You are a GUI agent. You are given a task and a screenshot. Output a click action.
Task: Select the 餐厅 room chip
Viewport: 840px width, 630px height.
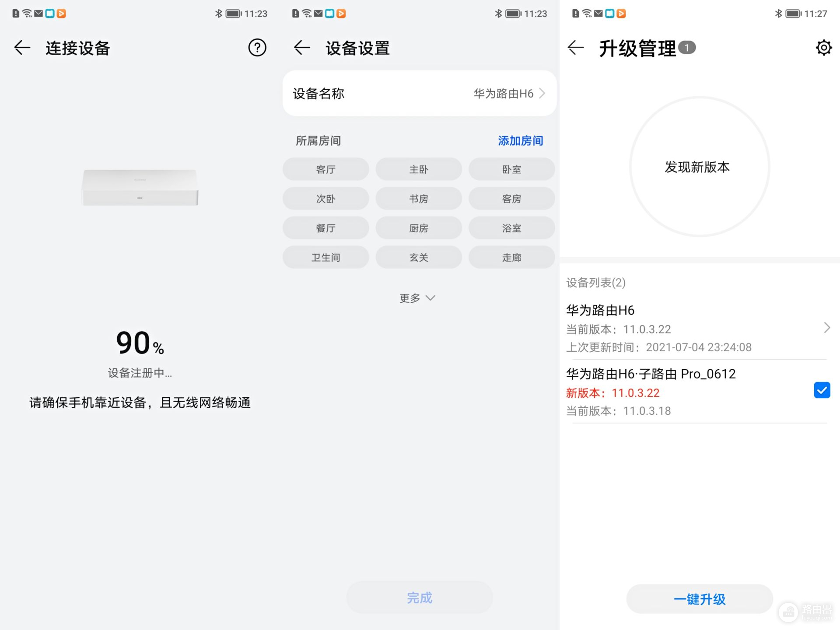(325, 228)
